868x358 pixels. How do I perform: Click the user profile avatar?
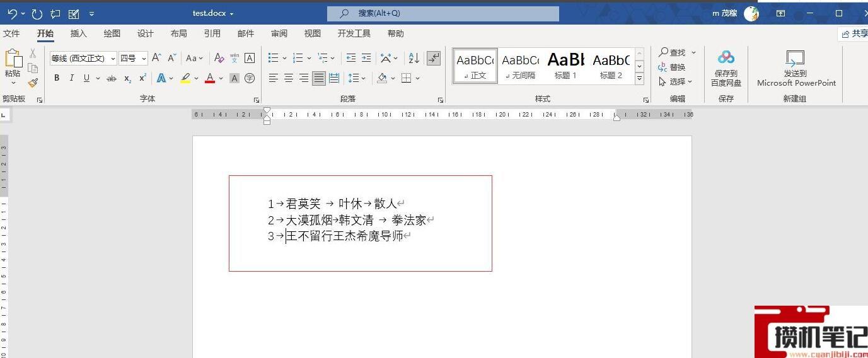click(x=751, y=13)
